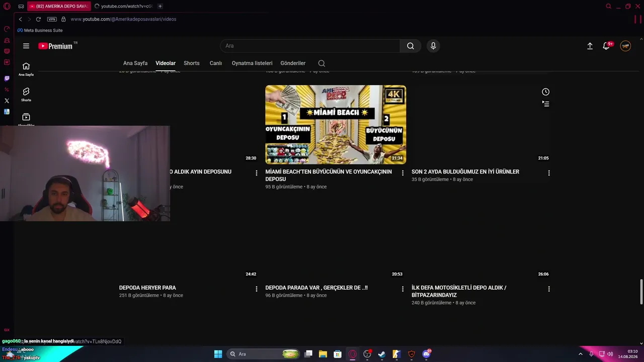Open Discord from the taskbar
This screenshot has height=362, width=644.
(427, 354)
